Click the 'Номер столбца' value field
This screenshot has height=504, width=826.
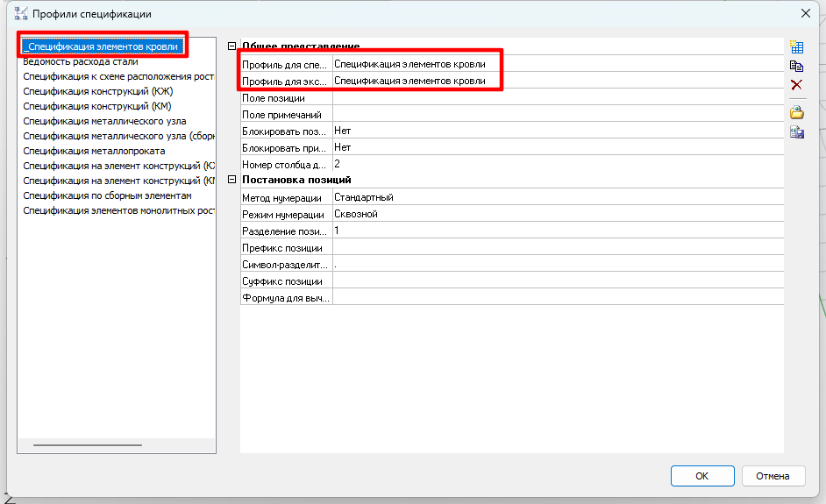[557, 164]
